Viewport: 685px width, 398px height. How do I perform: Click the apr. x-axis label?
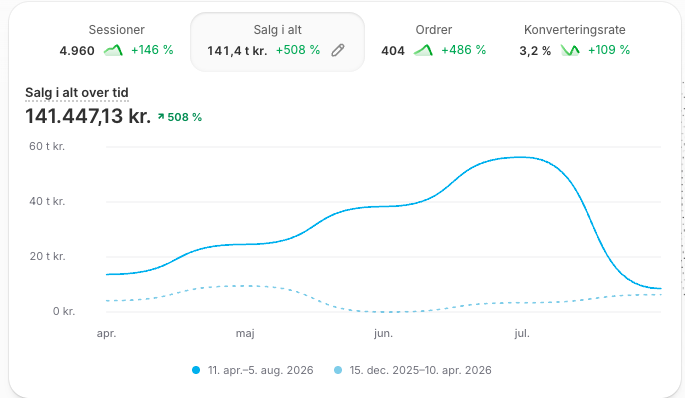click(106, 334)
